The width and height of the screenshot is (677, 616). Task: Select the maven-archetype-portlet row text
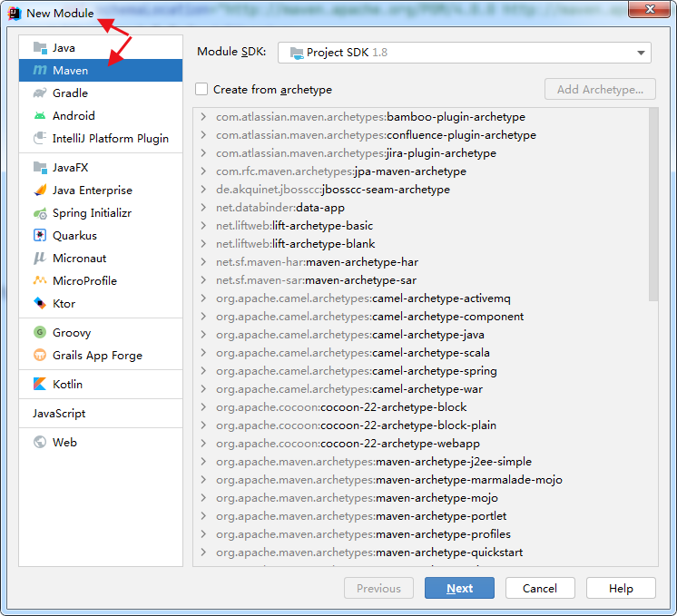click(x=361, y=516)
